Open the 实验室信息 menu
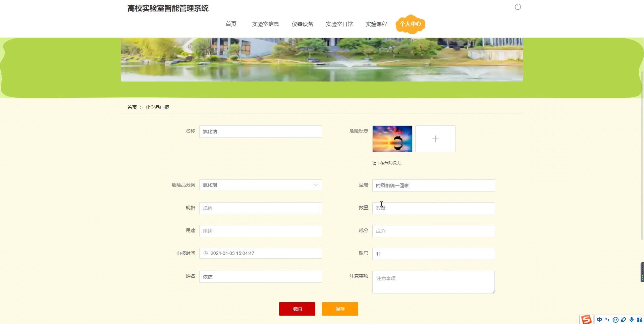644x324 pixels. [x=266, y=24]
